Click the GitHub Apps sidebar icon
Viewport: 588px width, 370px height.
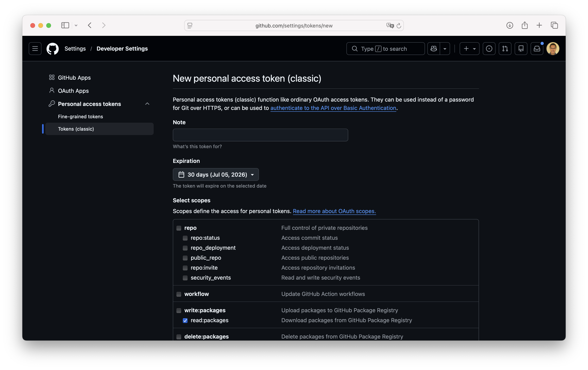tap(51, 77)
